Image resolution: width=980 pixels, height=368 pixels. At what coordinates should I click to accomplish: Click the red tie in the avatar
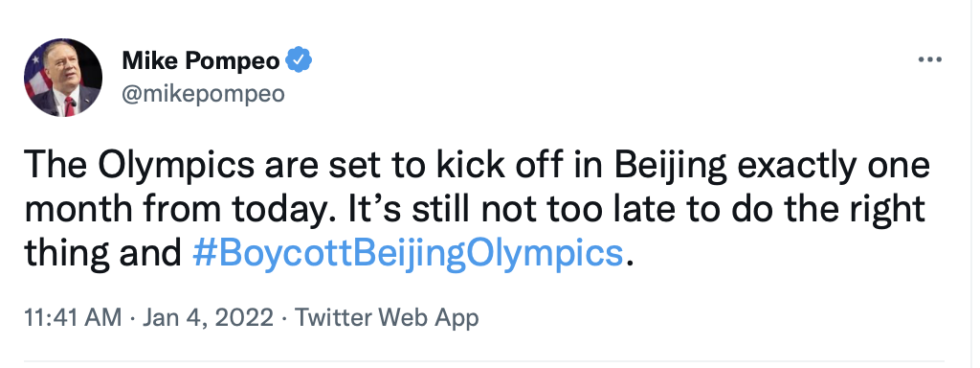coord(69,105)
